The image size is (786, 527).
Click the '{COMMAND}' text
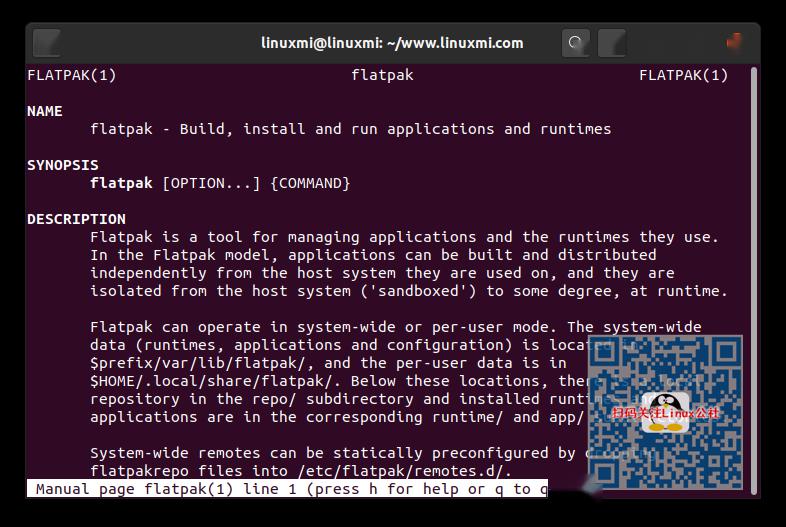click(x=310, y=184)
